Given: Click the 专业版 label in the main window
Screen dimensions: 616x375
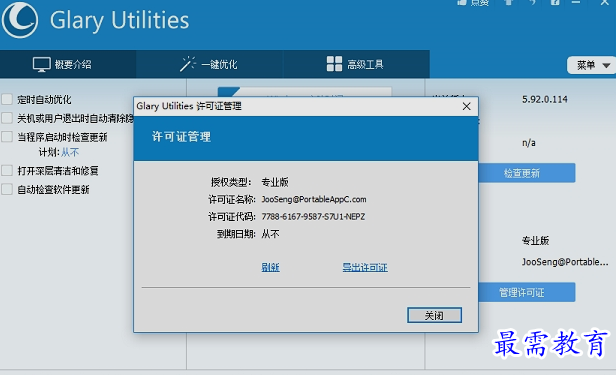Looking at the screenshot, I should [535, 241].
